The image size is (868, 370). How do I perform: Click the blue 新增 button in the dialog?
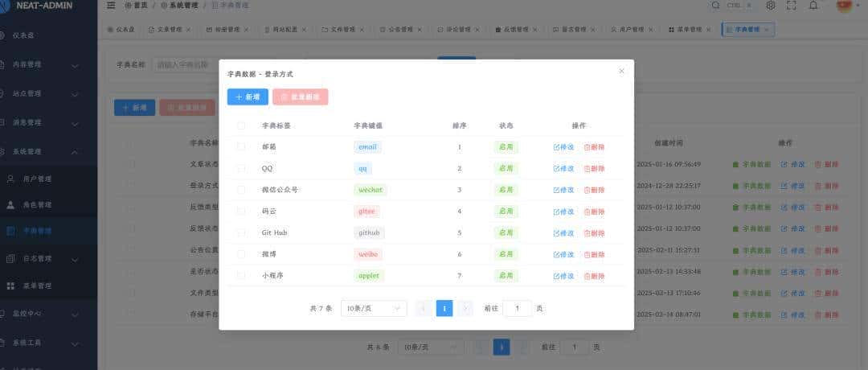tap(248, 97)
